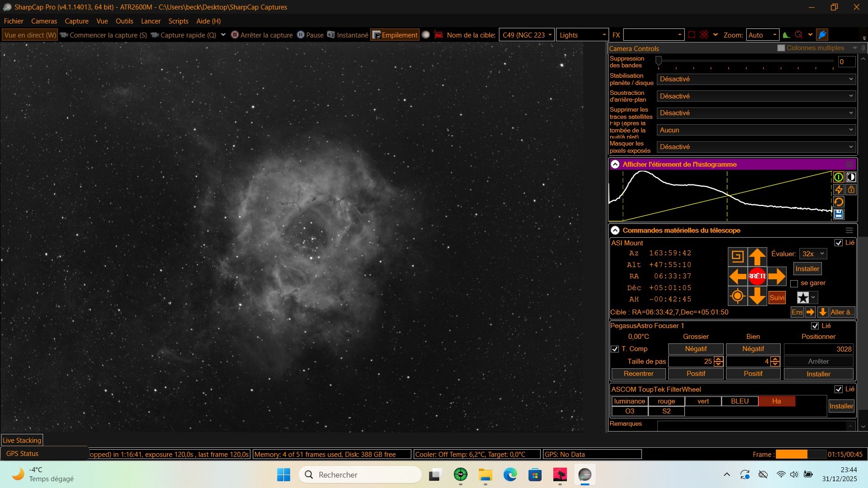Image resolution: width=868 pixels, height=488 pixels.
Task: Save the stretch with the blue floppy icon
Action: click(839, 214)
